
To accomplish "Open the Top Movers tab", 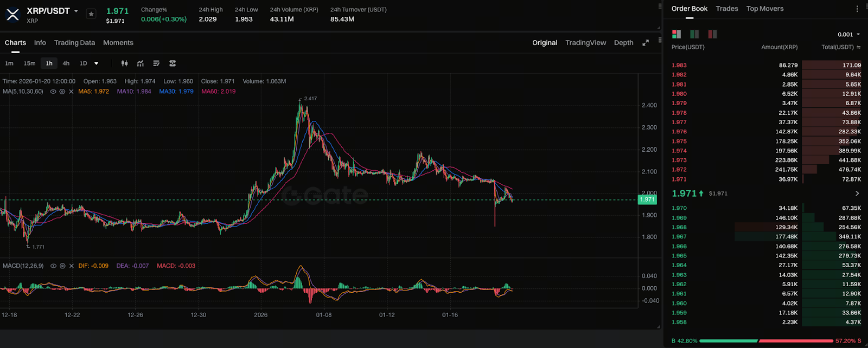I will click(x=765, y=9).
